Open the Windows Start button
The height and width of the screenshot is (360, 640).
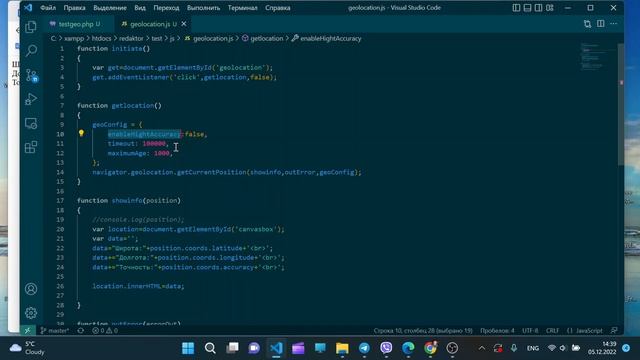188,348
